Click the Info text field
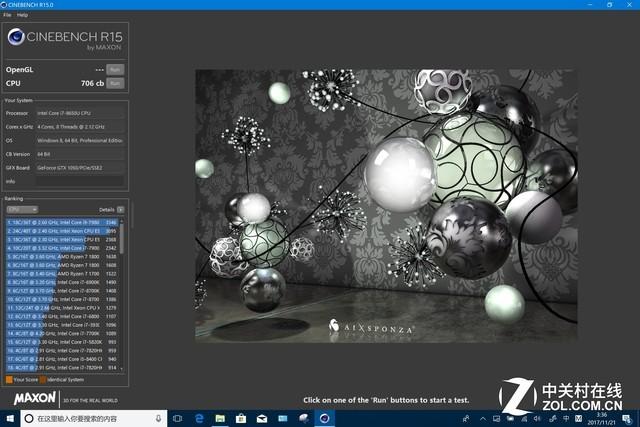Image resolution: width=640 pixels, height=427 pixels. 79,181
